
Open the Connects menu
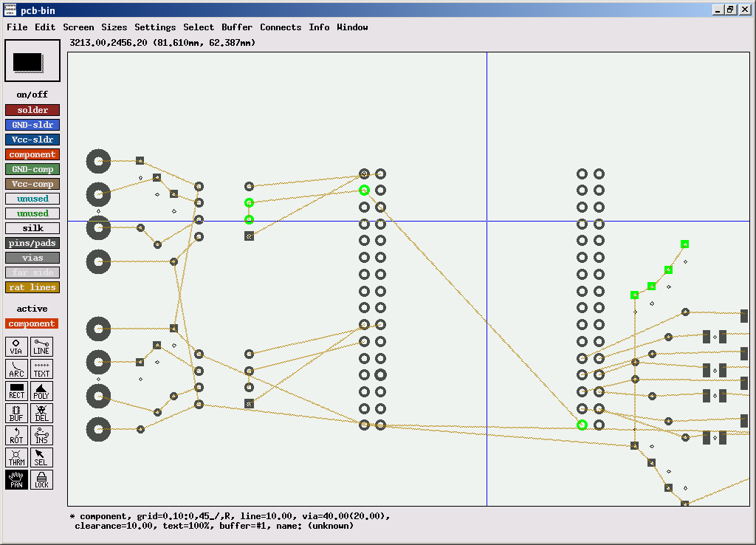tap(281, 27)
